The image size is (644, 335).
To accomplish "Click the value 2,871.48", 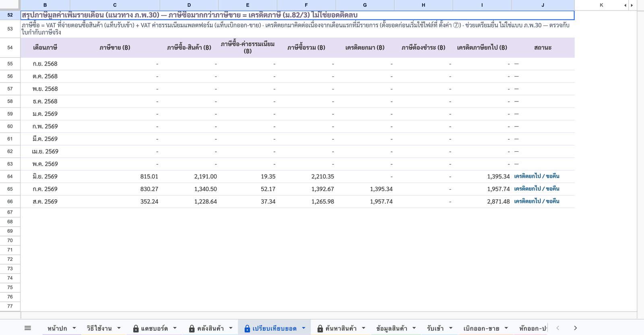I will 498,201.
